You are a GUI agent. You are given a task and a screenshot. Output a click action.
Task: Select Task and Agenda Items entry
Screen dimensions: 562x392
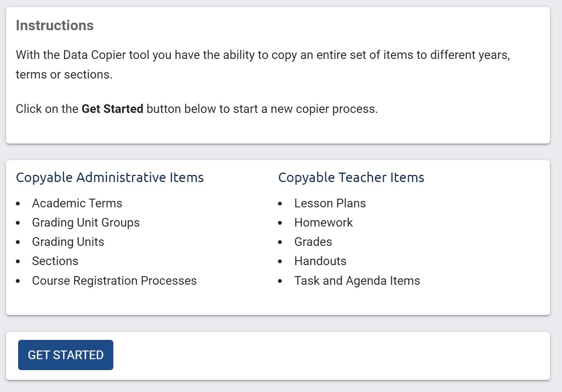coord(357,281)
